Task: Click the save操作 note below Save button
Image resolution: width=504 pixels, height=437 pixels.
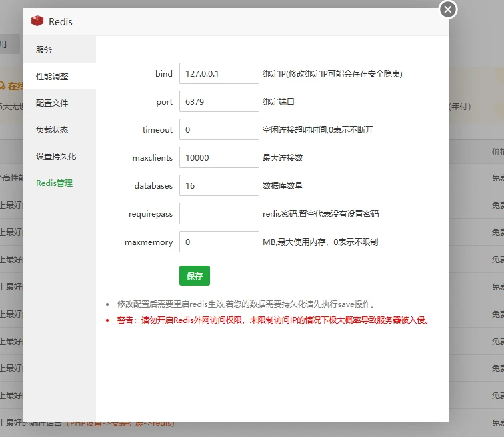Action: 246,304
